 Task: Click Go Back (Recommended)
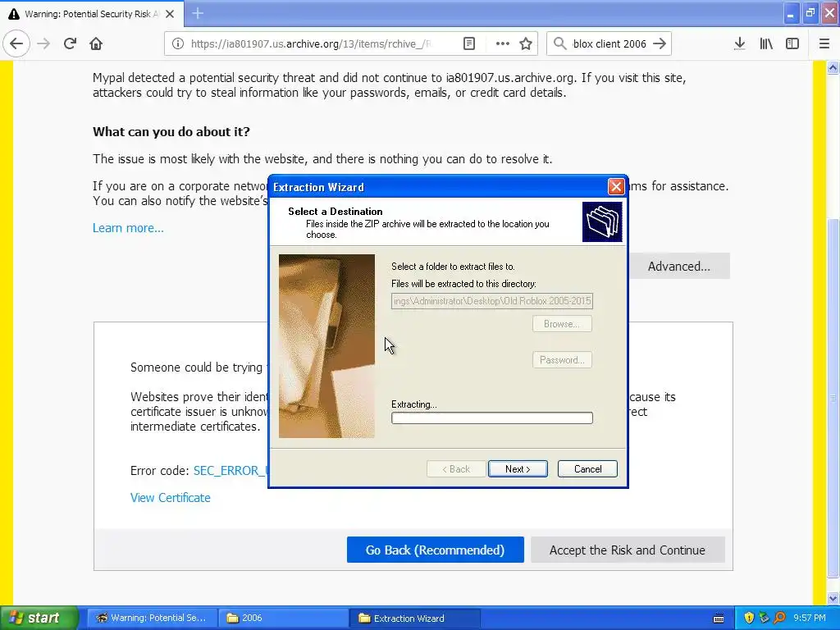tap(435, 550)
